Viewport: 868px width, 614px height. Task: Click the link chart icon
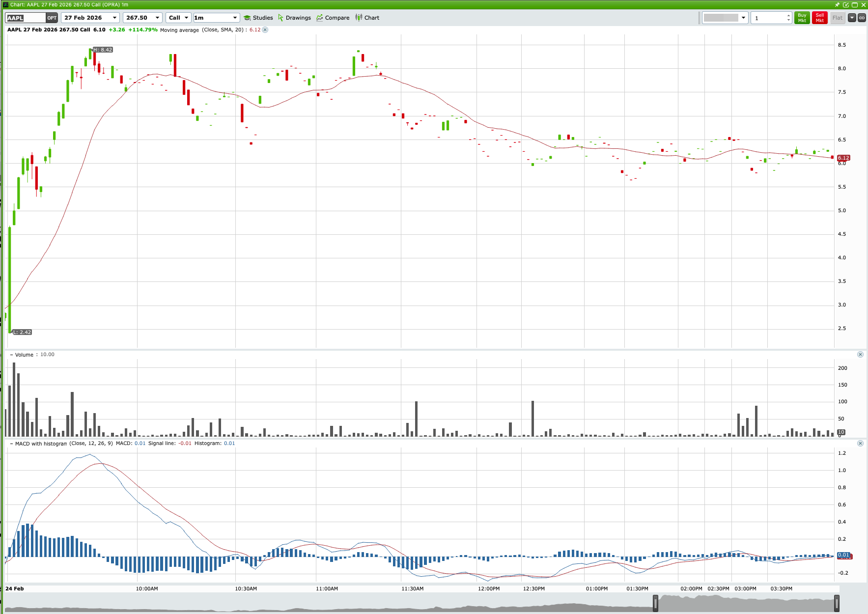tap(861, 18)
